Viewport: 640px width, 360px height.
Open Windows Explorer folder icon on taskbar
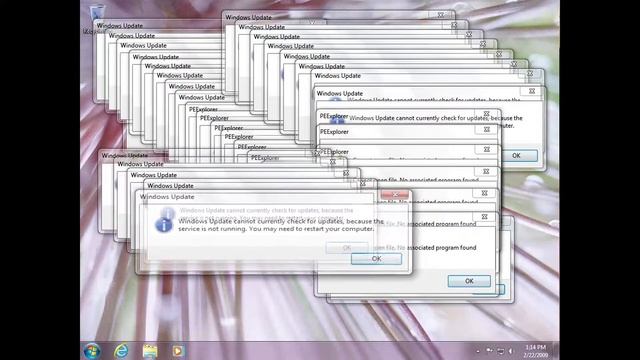(x=150, y=351)
